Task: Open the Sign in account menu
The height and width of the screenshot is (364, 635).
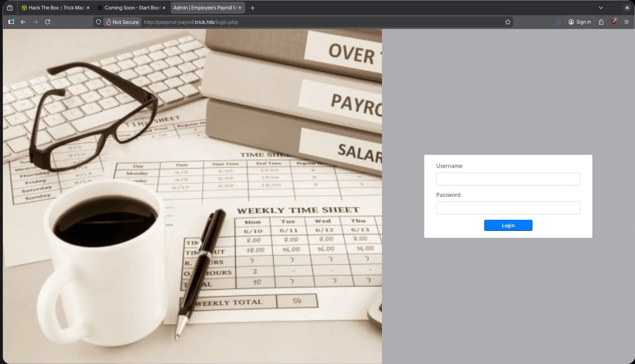Action: [x=580, y=22]
